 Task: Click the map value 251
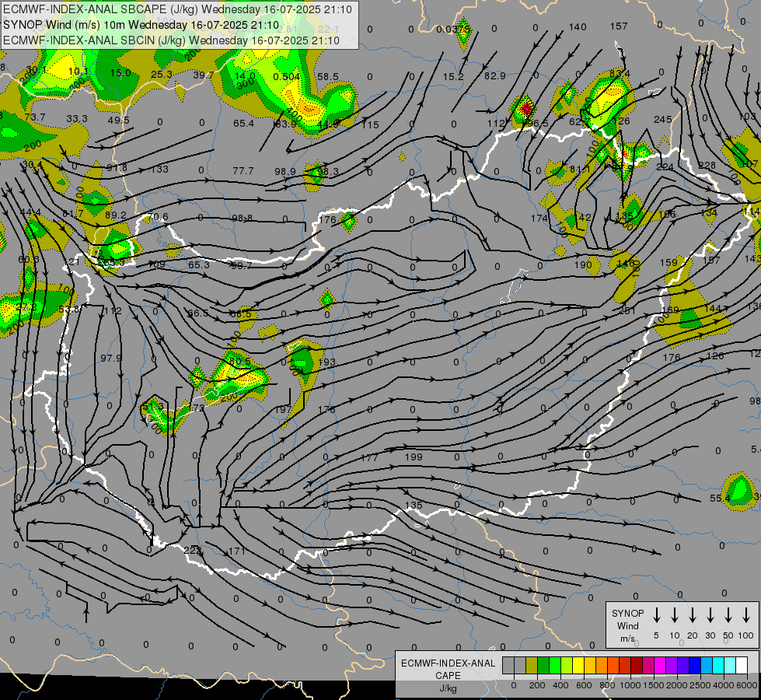point(627,310)
